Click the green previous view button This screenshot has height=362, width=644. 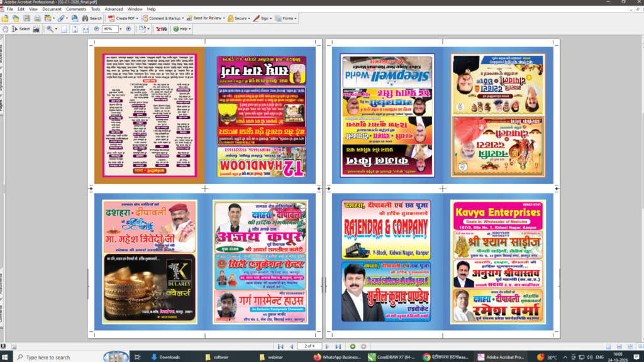(353, 347)
